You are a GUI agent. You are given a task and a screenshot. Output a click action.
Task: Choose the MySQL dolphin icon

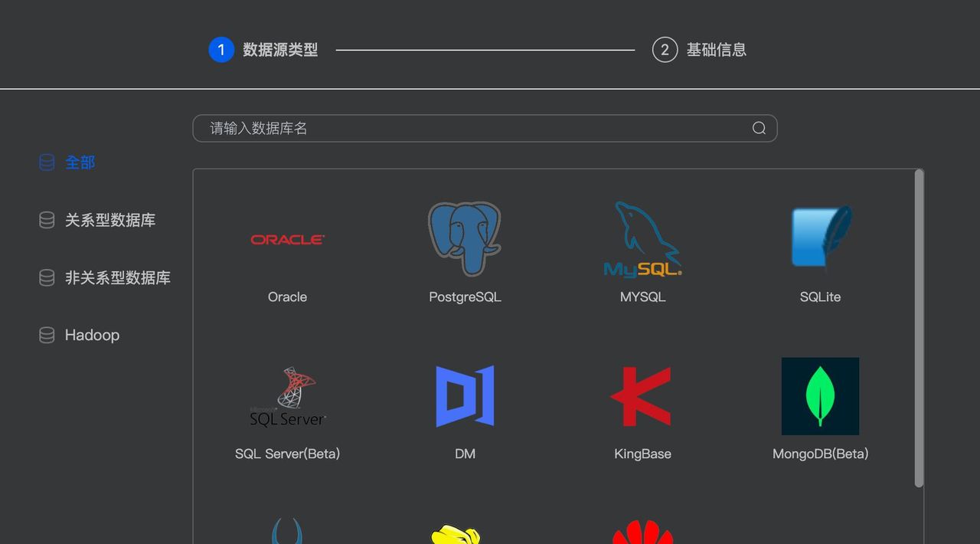pyautogui.click(x=642, y=239)
